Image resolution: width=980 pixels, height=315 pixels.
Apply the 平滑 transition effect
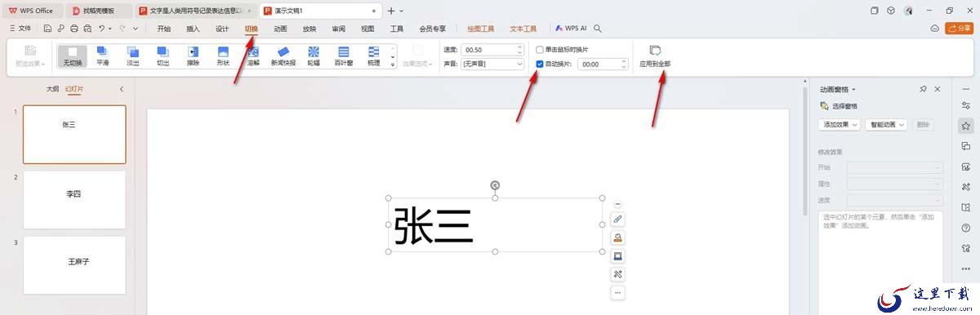[x=103, y=55]
